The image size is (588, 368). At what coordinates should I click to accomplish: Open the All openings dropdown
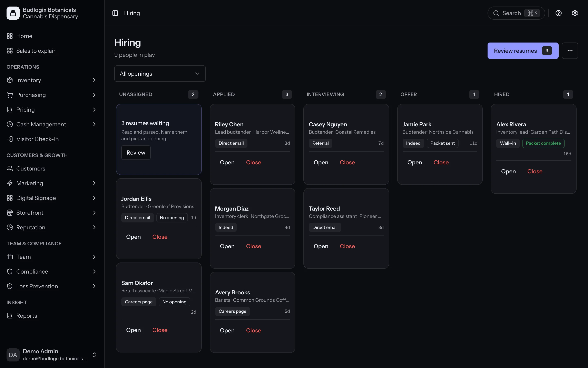[160, 74]
